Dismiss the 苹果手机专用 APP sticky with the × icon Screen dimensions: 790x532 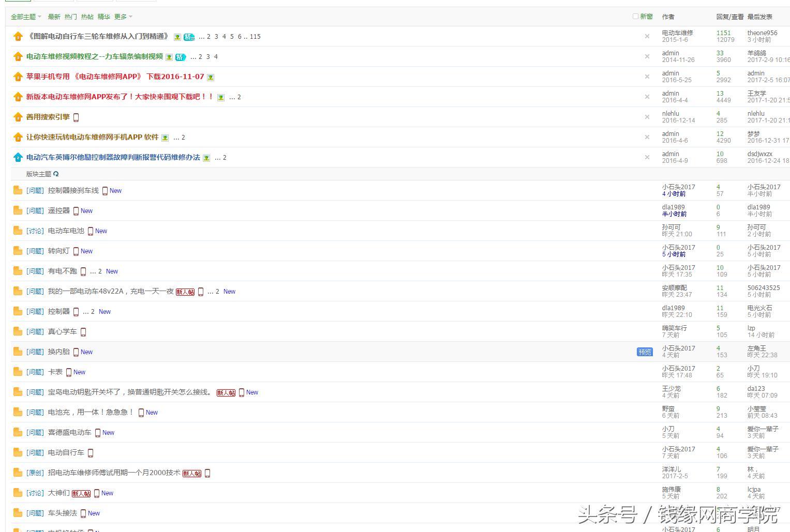647,77
